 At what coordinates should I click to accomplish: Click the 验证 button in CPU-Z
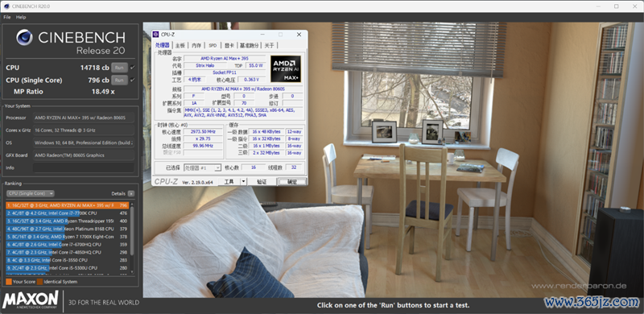262,181
